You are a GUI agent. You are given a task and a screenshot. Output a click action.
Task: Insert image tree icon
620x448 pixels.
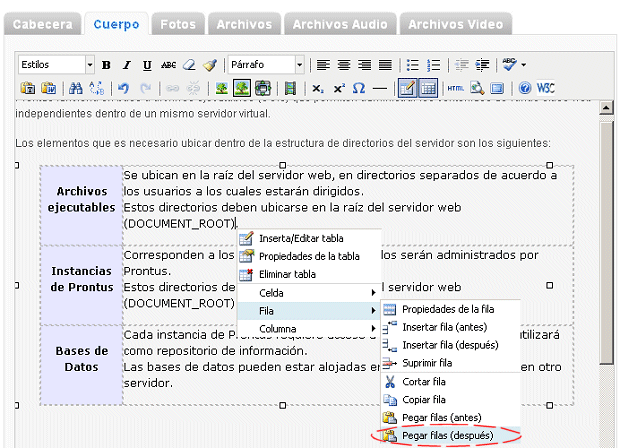click(x=221, y=88)
